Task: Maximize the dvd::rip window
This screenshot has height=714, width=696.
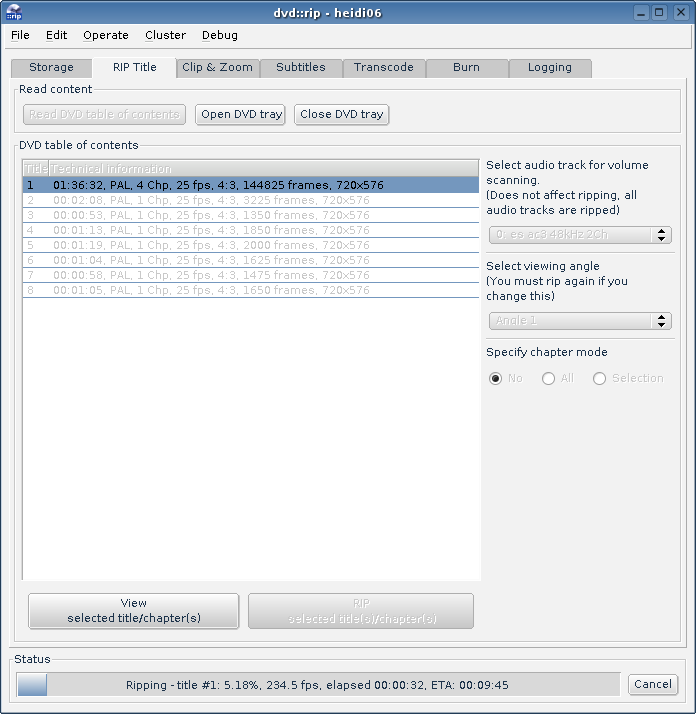Action: tap(659, 12)
